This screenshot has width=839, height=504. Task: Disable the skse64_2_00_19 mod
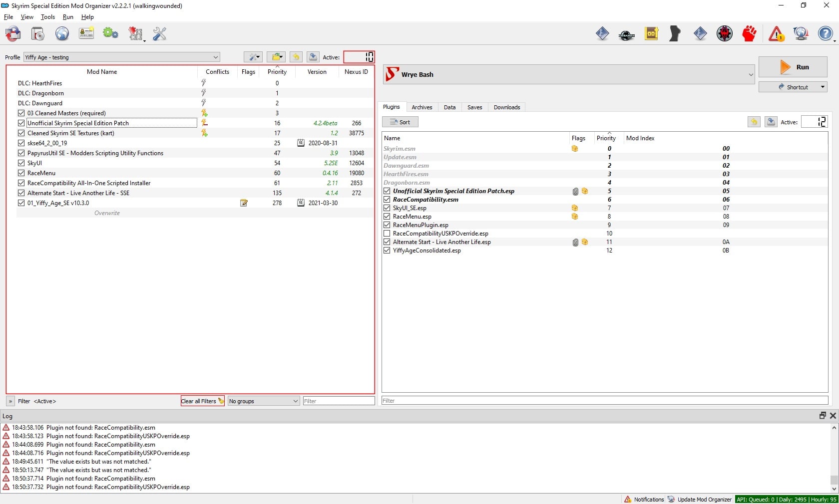pos(21,143)
